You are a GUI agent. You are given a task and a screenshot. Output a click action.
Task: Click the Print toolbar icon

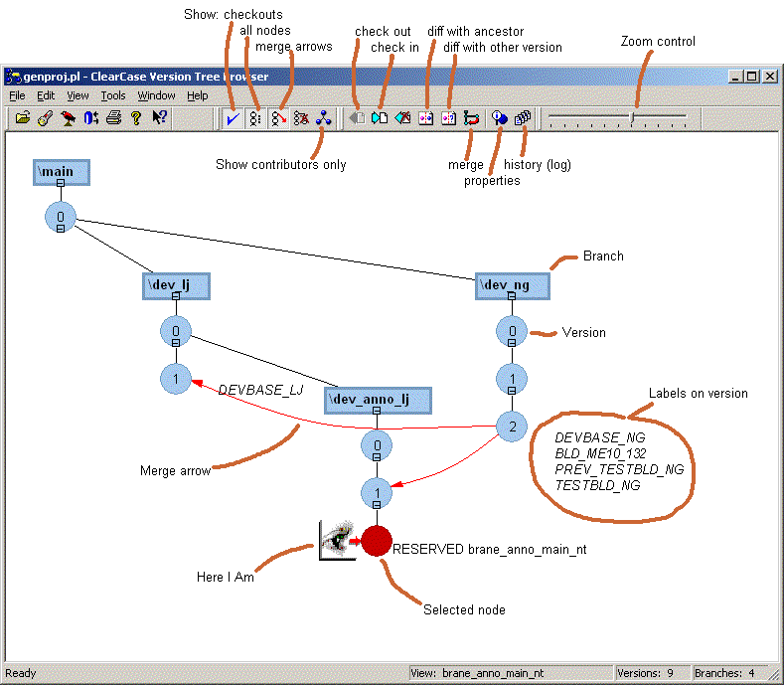pos(113,118)
